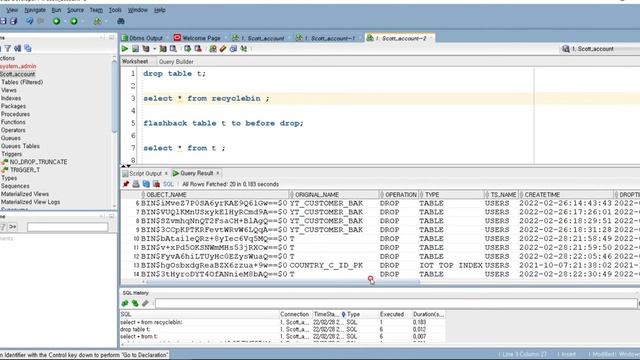Select the Materialized Views node

coord(24,194)
